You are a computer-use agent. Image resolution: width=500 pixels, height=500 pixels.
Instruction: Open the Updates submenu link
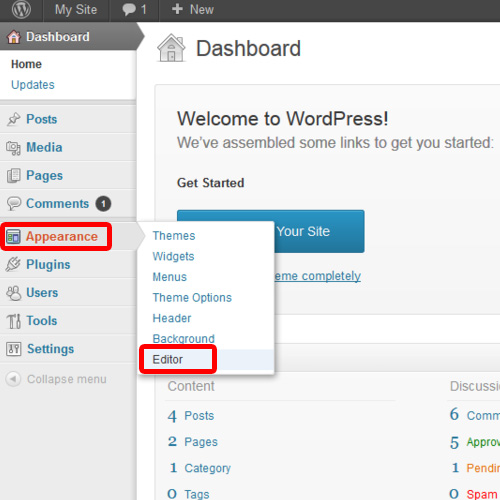pos(33,85)
